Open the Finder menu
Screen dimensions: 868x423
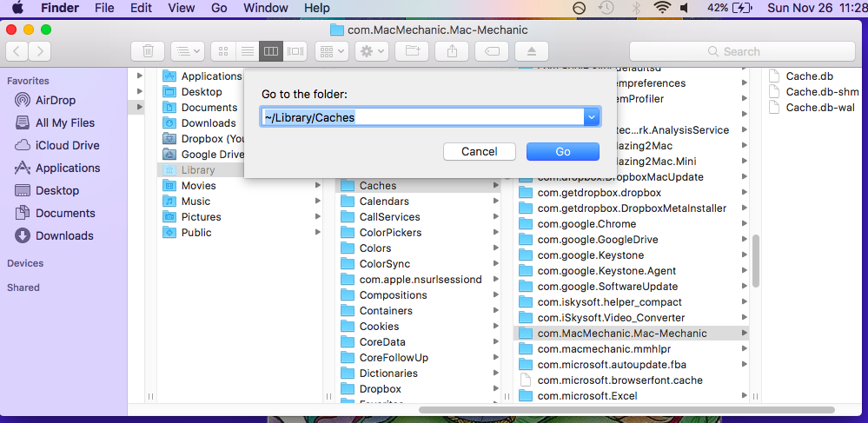59,8
